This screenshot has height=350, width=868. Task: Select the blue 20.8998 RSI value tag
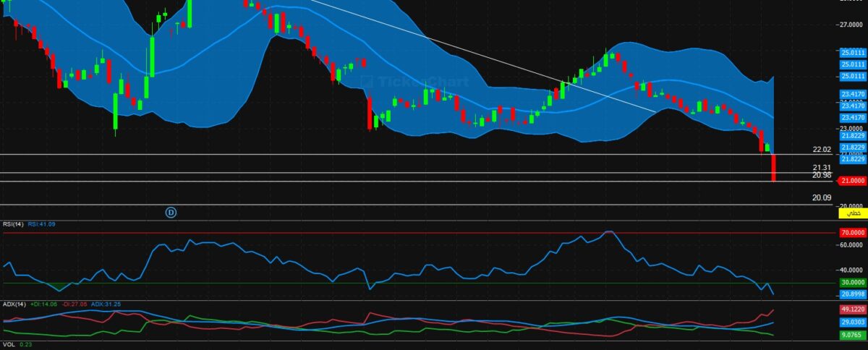point(853,294)
